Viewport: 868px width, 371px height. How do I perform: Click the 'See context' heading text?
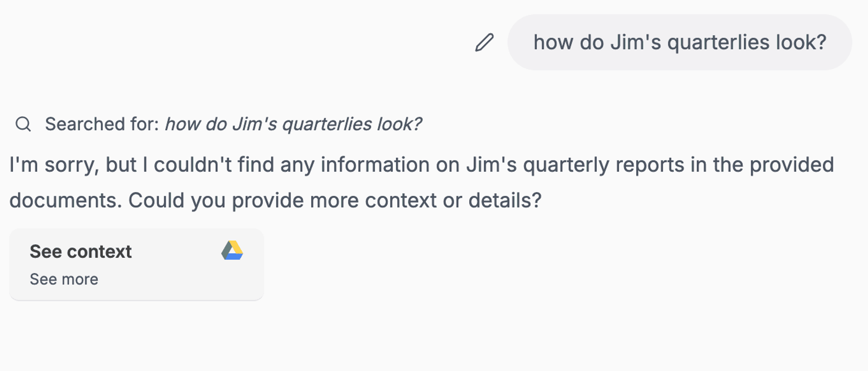(81, 251)
